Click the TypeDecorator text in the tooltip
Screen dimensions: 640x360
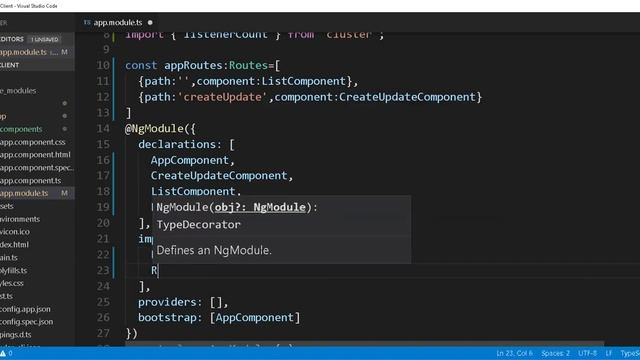point(198,224)
